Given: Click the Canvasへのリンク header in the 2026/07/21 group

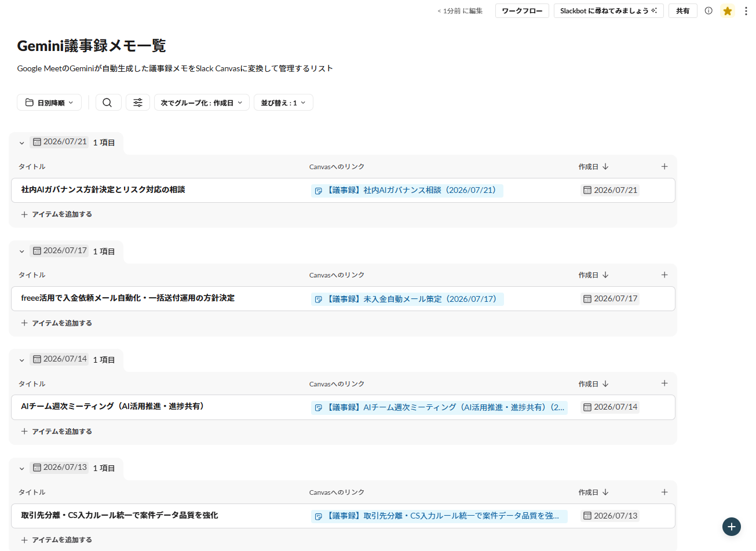Looking at the screenshot, I should point(337,167).
